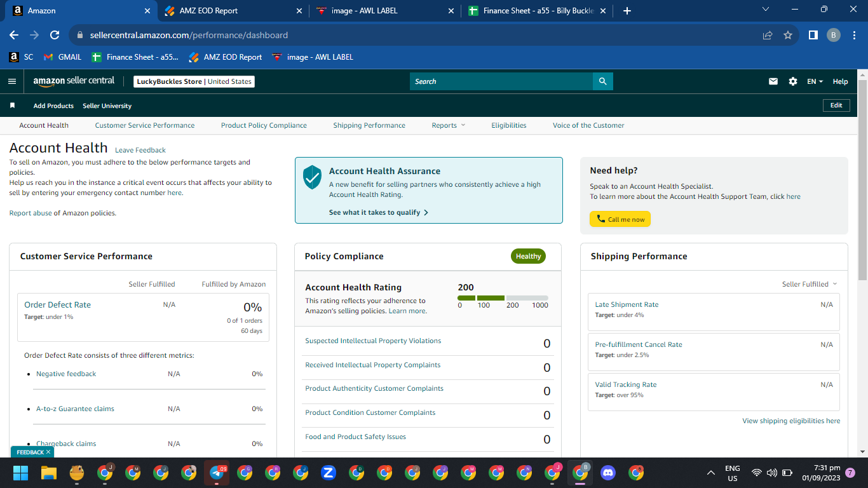Click the bookmark flag icon beside Add Products
Viewport: 868px width, 488px height.
(x=12, y=105)
